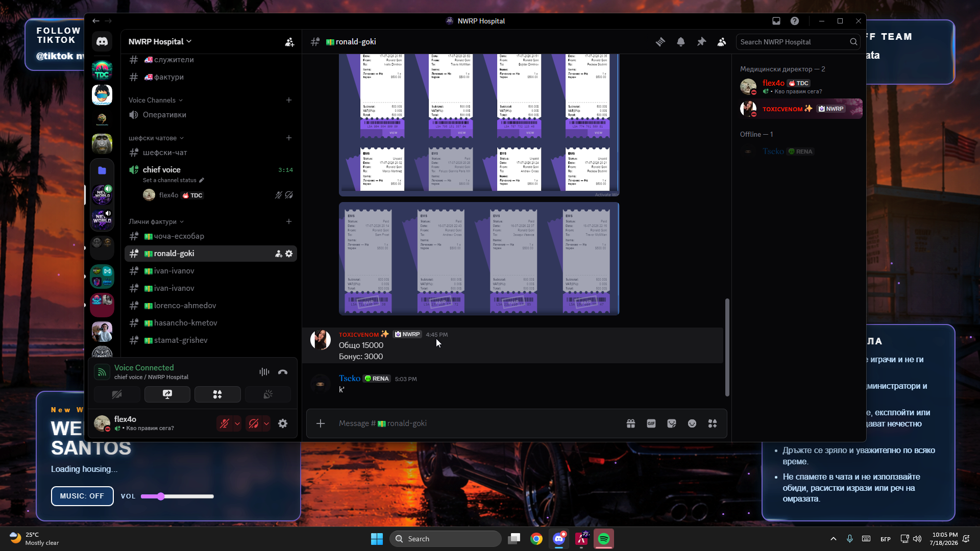
Task: Open emoji picker
Action: tap(692, 423)
